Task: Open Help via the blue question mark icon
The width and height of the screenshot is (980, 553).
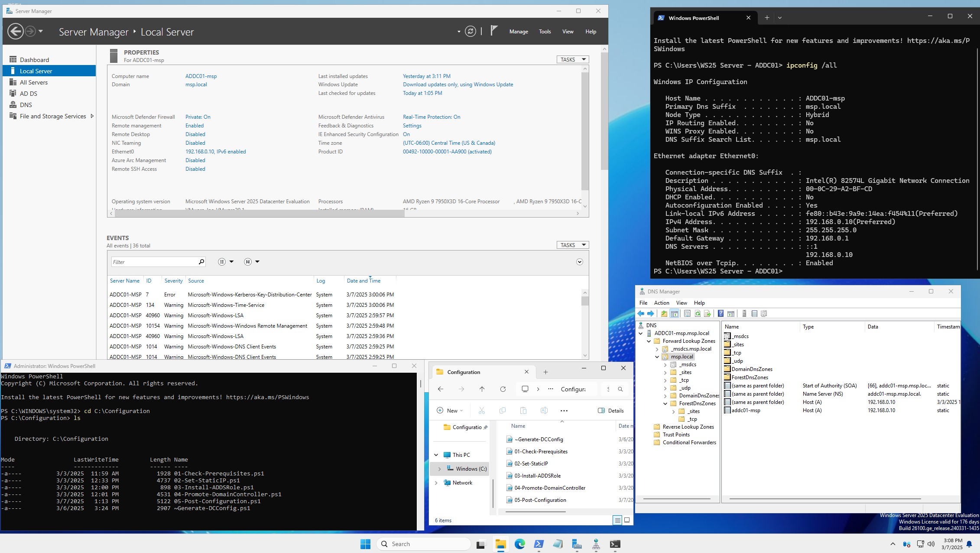Action: pyautogui.click(x=720, y=313)
